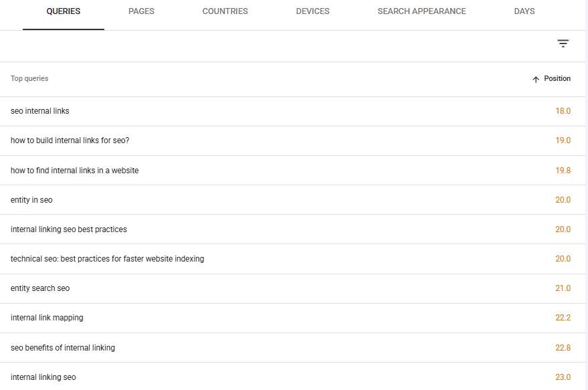The image size is (588, 390).
Task: Open 'internal link mapping' query
Action: point(47,318)
